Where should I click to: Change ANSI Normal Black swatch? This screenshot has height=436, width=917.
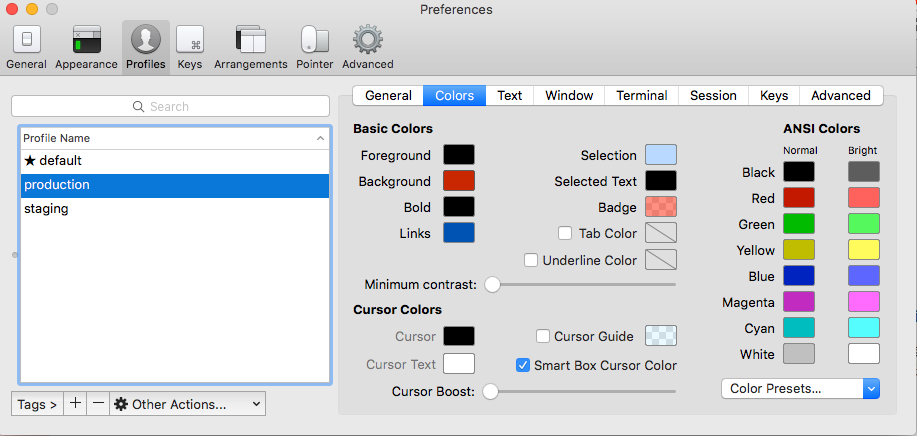click(x=799, y=172)
